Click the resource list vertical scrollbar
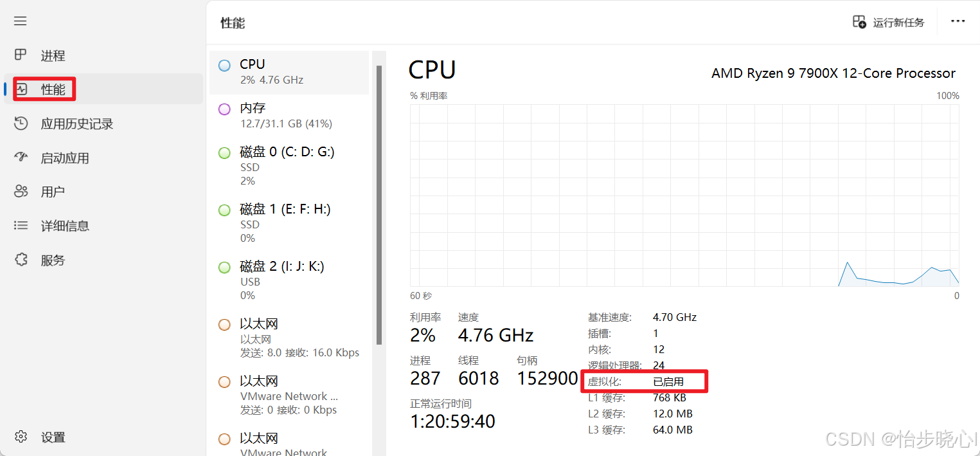 [379, 206]
